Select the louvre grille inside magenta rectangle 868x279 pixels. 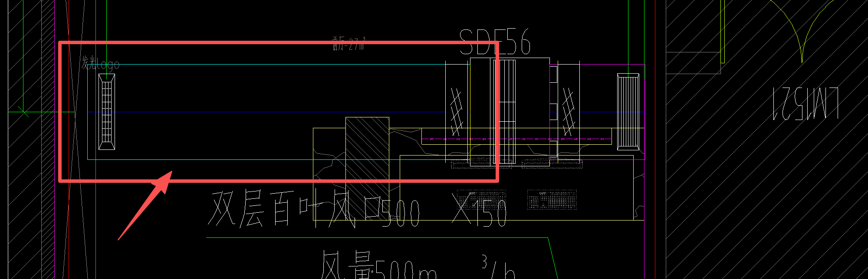628,112
